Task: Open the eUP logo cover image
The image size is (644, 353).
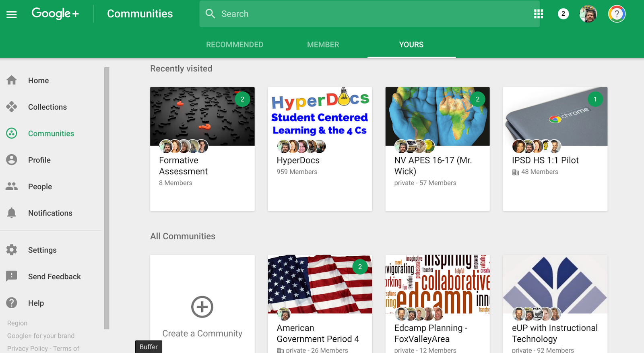Action: tap(555, 284)
